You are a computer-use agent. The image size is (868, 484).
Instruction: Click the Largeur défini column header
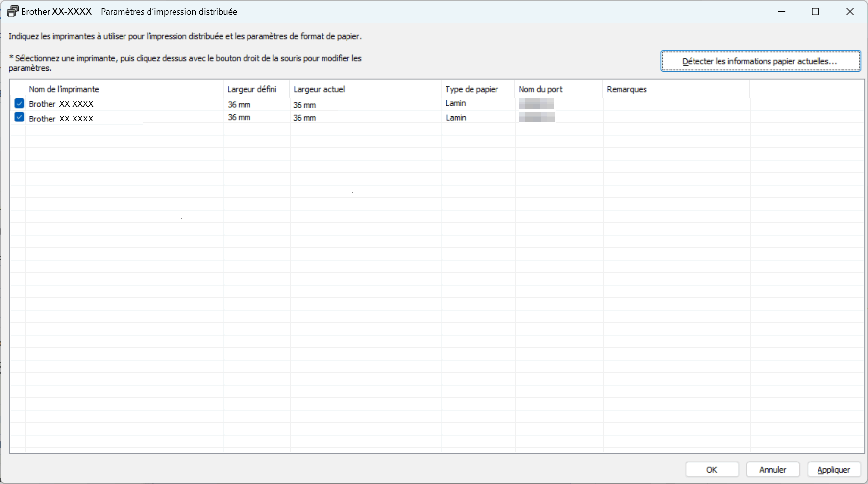(x=251, y=89)
